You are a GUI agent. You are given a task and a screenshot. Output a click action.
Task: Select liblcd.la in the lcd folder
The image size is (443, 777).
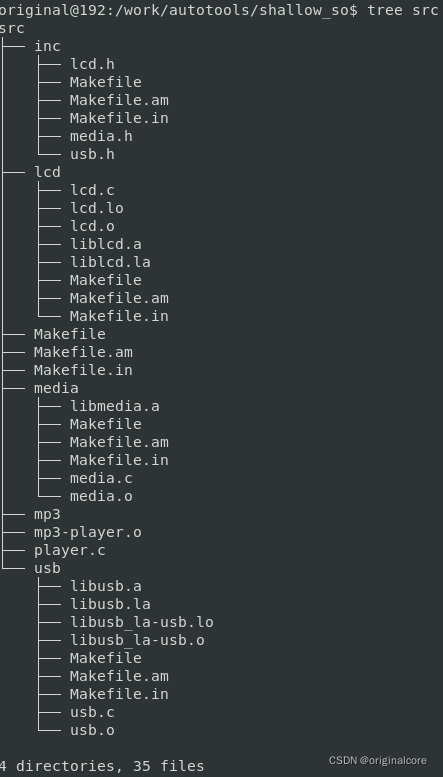(x=110, y=262)
